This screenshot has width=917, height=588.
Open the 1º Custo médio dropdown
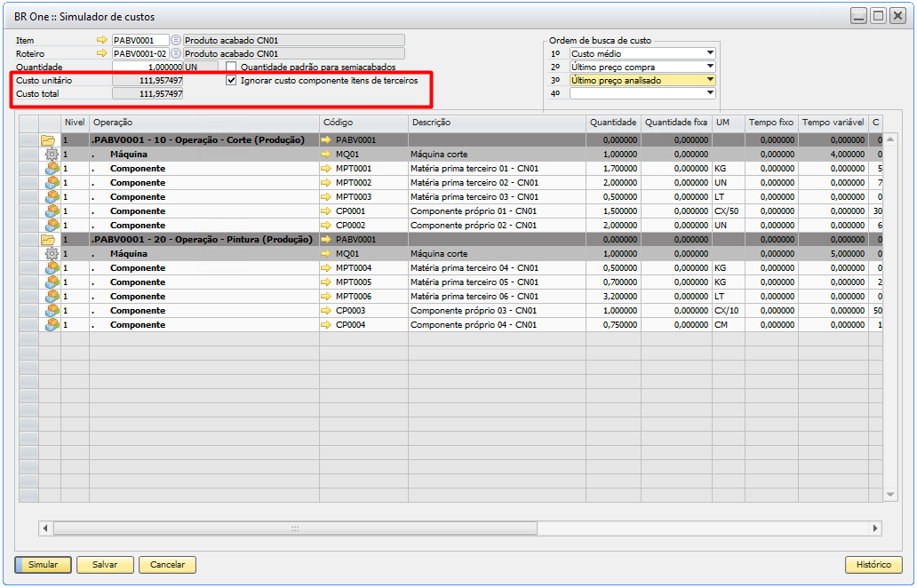pyautogui.click(x=710, y=53)
